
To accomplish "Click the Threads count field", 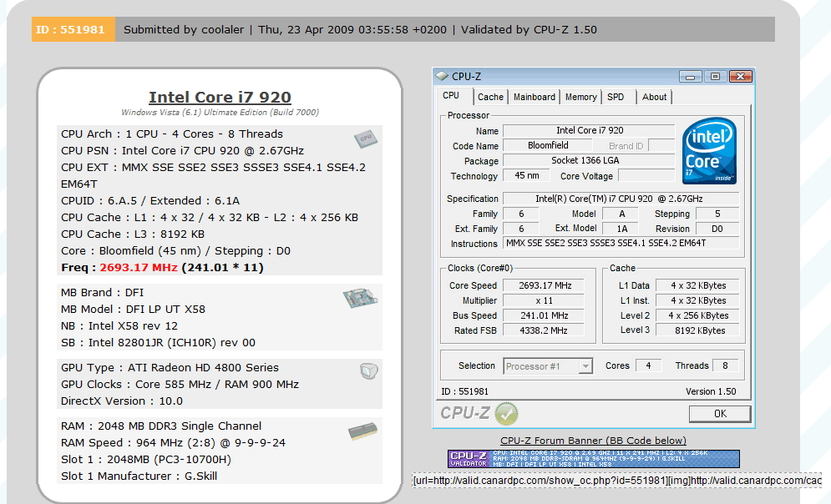I will 725,365.
